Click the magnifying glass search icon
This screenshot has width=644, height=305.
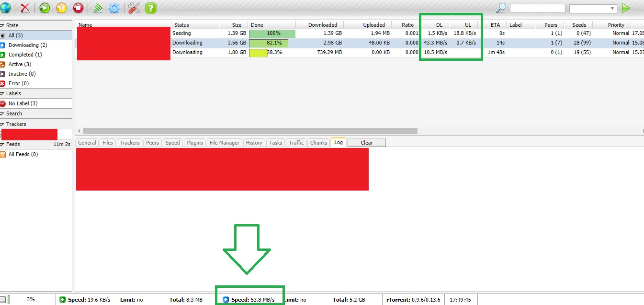(501, 8)
